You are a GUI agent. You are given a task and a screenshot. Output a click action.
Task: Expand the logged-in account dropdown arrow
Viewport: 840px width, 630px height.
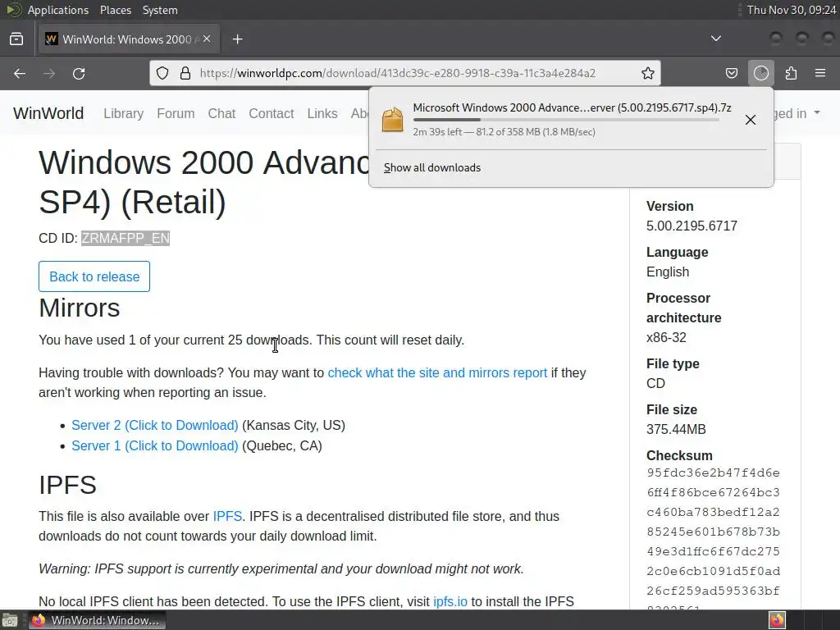[817, 112]
